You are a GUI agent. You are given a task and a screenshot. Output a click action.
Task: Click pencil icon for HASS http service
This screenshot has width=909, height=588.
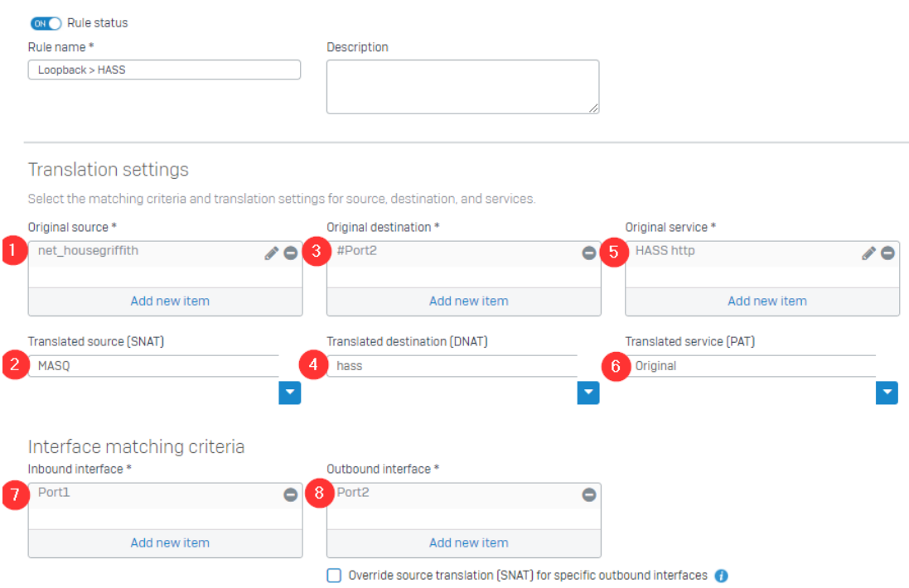pos(868,253)
